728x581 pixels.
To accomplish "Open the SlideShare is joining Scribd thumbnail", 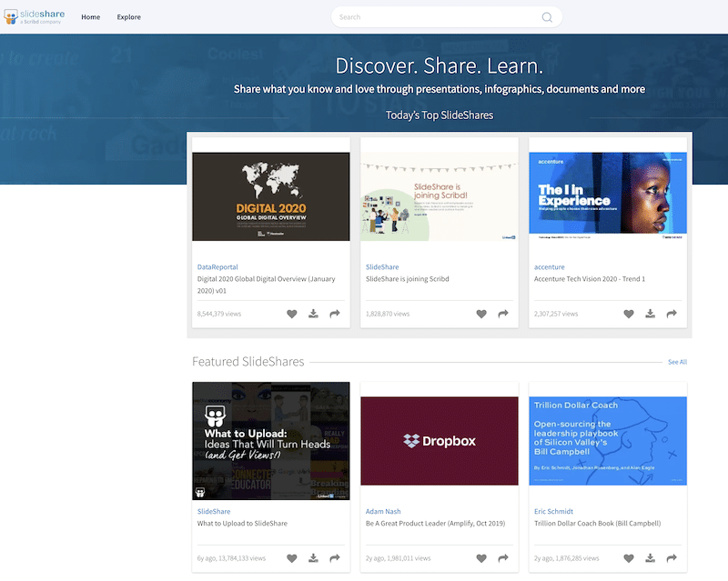I will [440, 196].
